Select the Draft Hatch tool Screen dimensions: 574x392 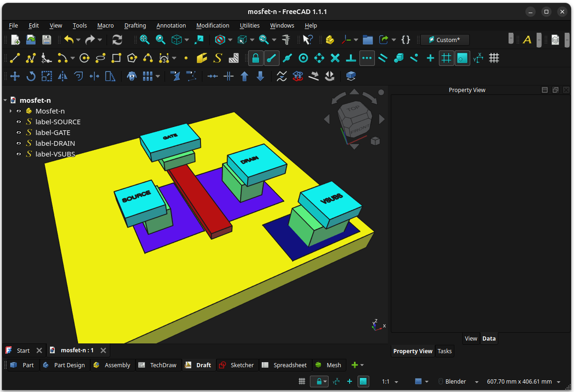[x=234, y=58]
